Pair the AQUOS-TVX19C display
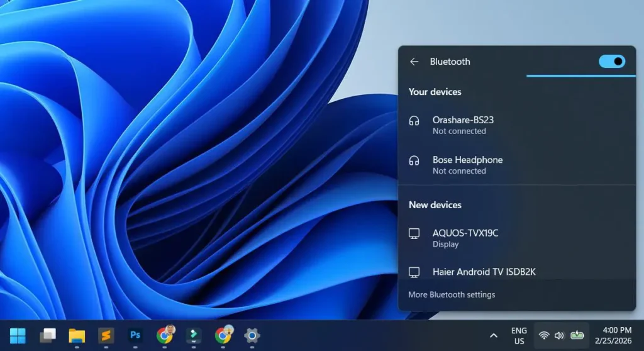Screen dimensions: 644x351 [517, 238]
